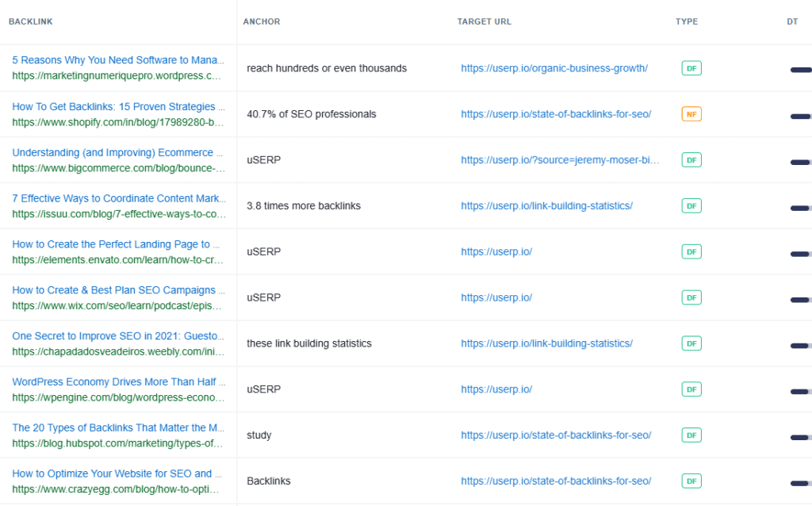Image resolution: width=812 pixels, height=506 pixels.
Task: Click the ANCHOR column header
Action: click(x=262, y=21)
